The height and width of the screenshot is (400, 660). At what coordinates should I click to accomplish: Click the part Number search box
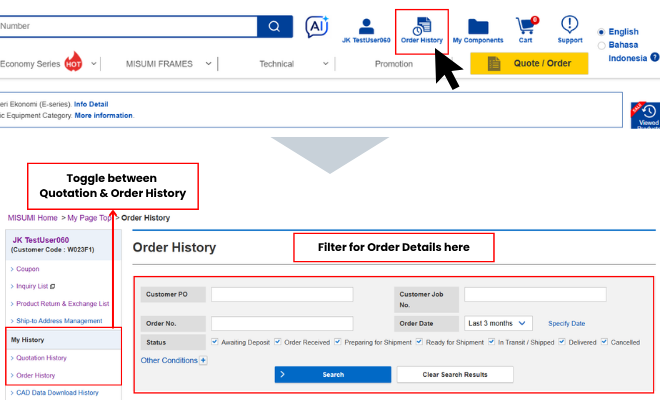(x=128, y=27)
